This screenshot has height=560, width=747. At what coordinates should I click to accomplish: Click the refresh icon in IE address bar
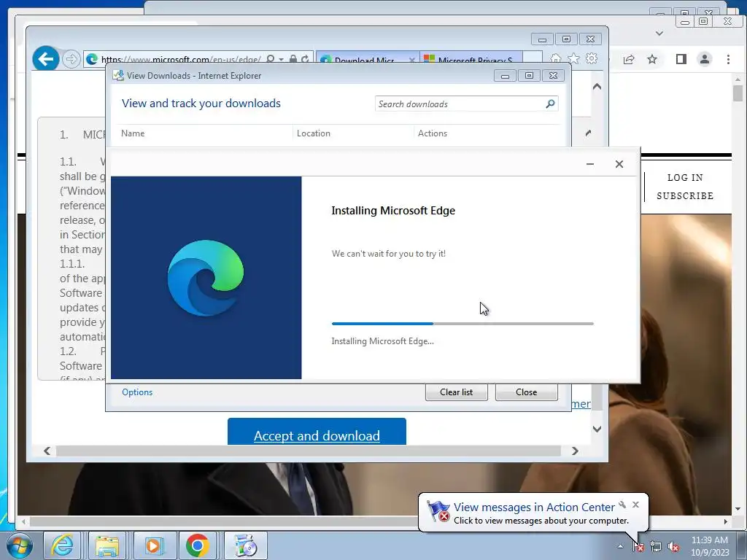[305, 59]
